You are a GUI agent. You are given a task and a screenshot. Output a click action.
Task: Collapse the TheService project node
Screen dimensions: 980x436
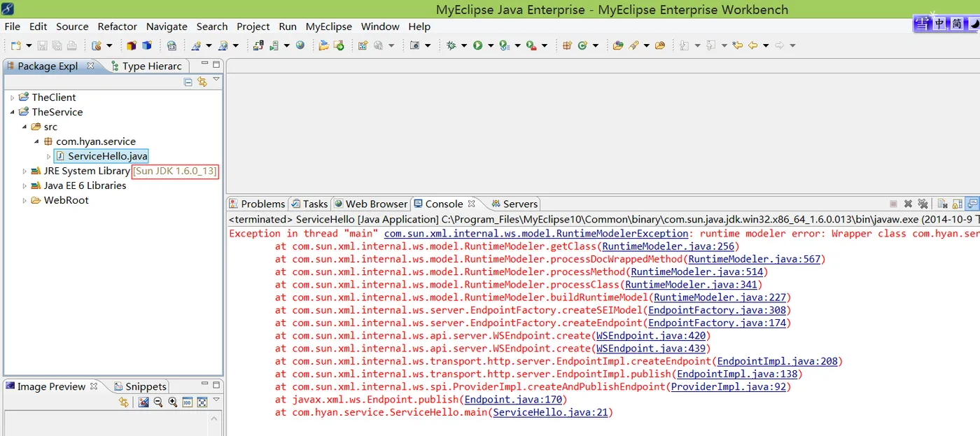tap(12, 113)
